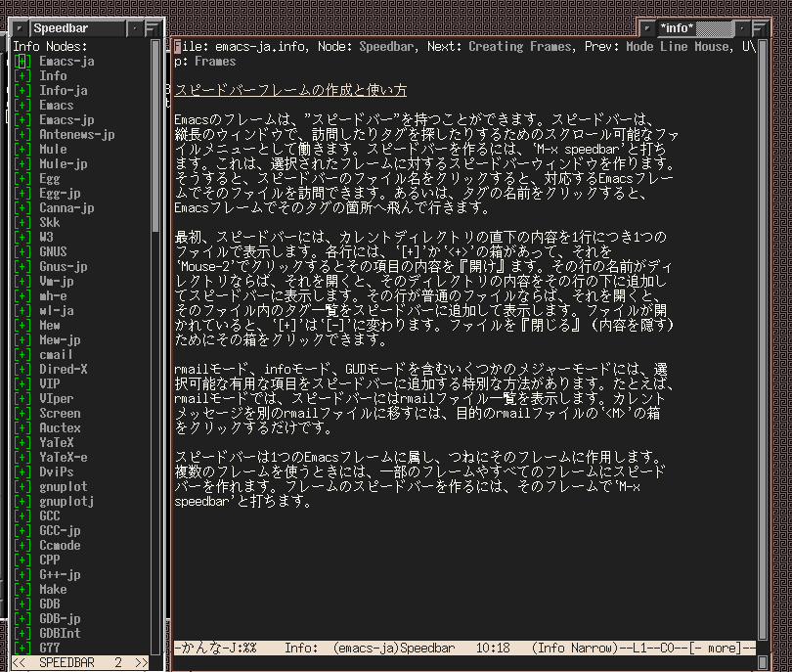Viewport: 792px width, 672px height.
Task: Expand the GCC-jp node
Action: 22,530
